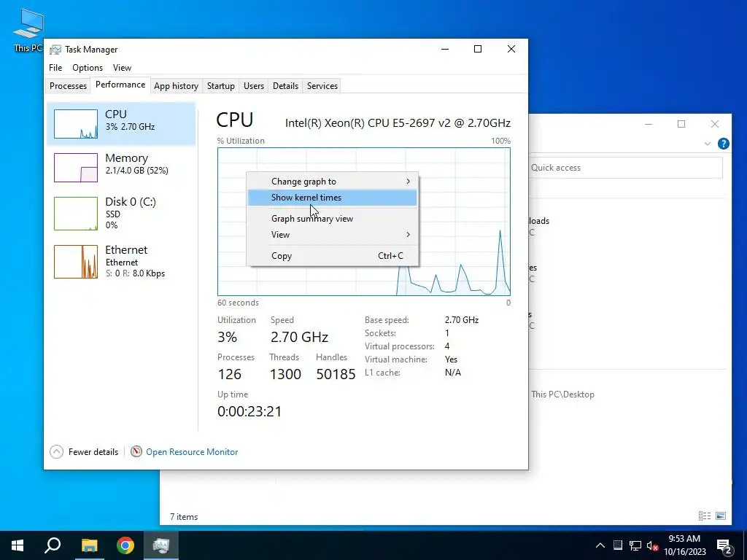Open taskbar Search magnifier

pyautogui.click(x=53, y=545)
